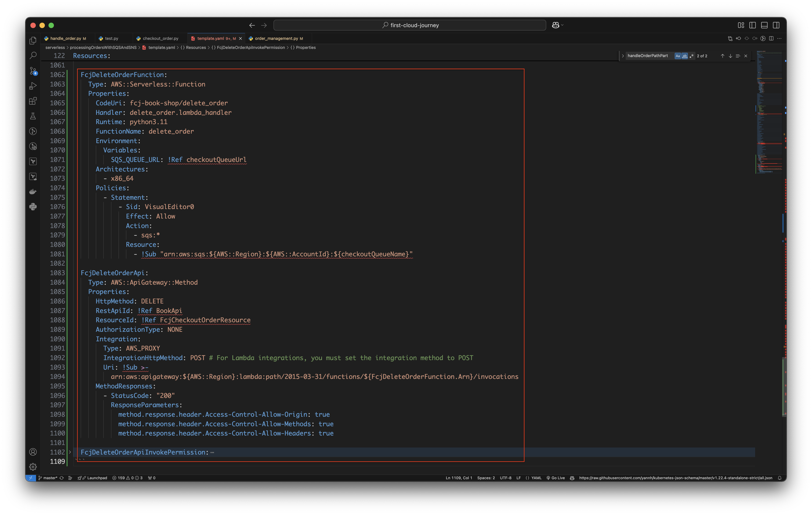Click Launchpad in status bar
This screenshot has width=812, height=515.
(x=93, y=478)
